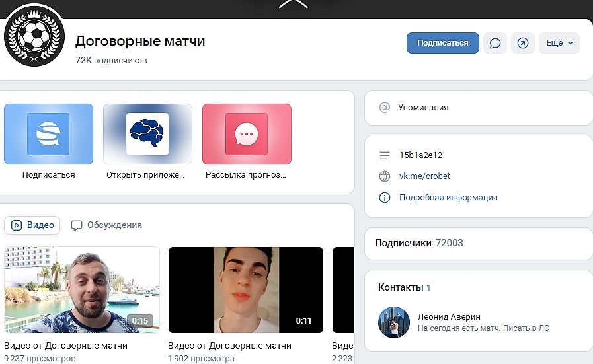
Task: Play the second video with 0:11 duration
Action: [245, 289]
